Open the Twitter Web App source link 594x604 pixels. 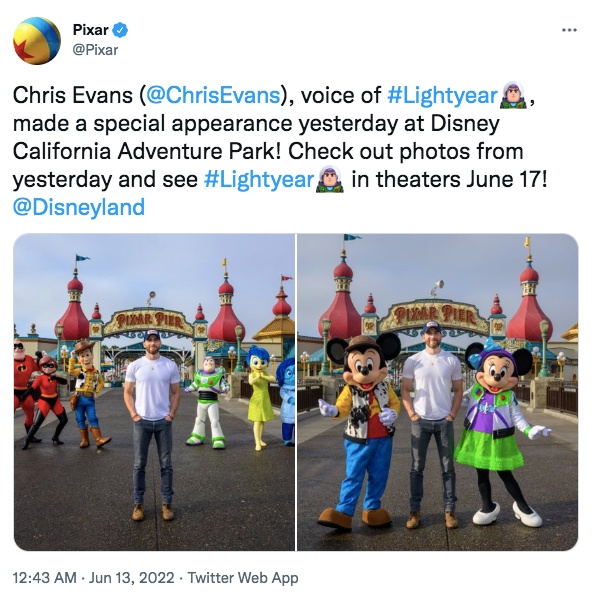(x=243, y=578)
